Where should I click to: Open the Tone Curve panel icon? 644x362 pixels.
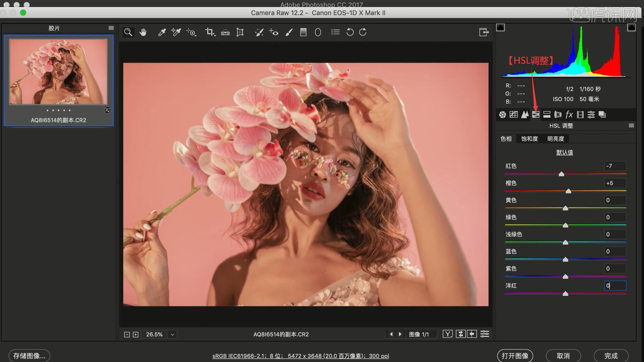[x=514, y=115]
